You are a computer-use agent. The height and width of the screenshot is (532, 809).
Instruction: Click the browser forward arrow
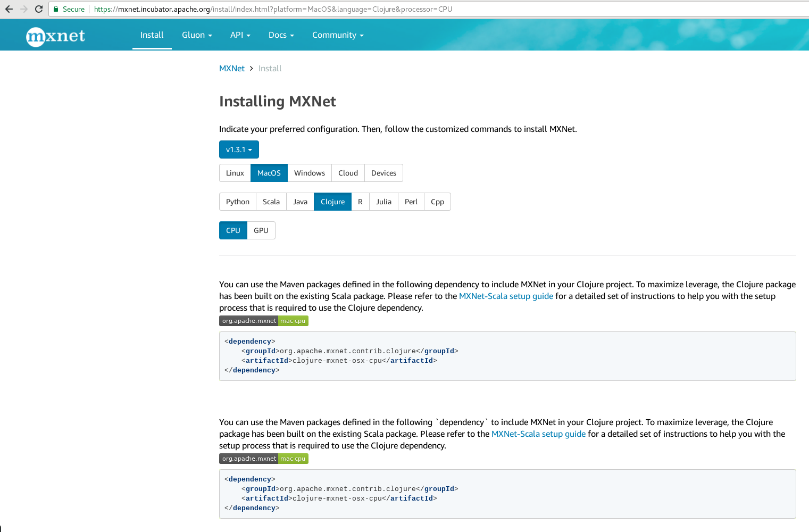point(24,9)
